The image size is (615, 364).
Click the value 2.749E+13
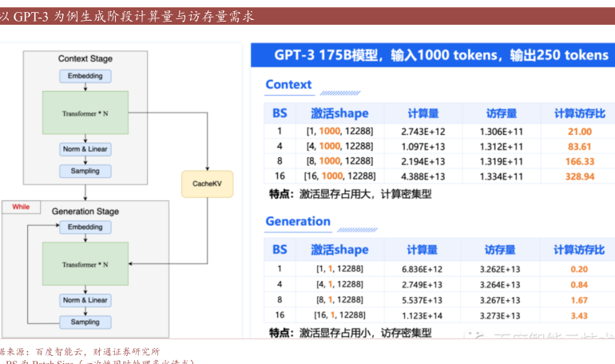pyautogui.click(x=422, y=285)
